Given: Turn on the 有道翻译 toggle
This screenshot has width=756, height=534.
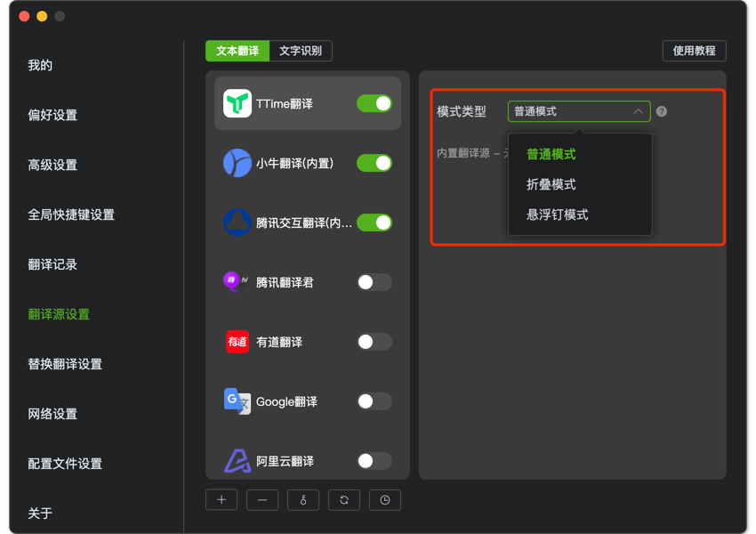Looking at the screenshot, I should [374, 342].
